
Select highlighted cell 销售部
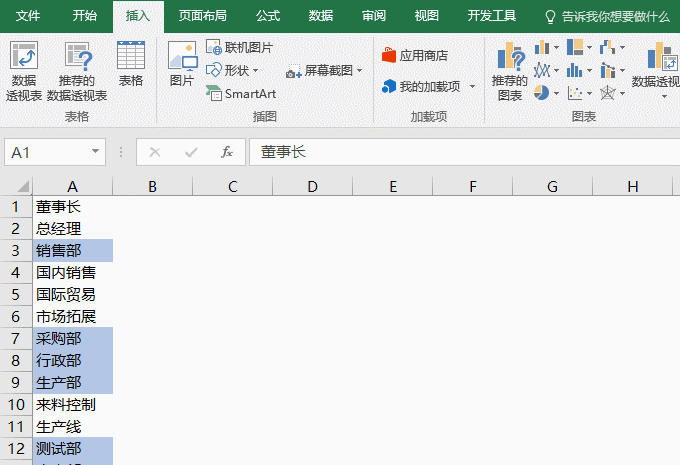tap(72, 250)
